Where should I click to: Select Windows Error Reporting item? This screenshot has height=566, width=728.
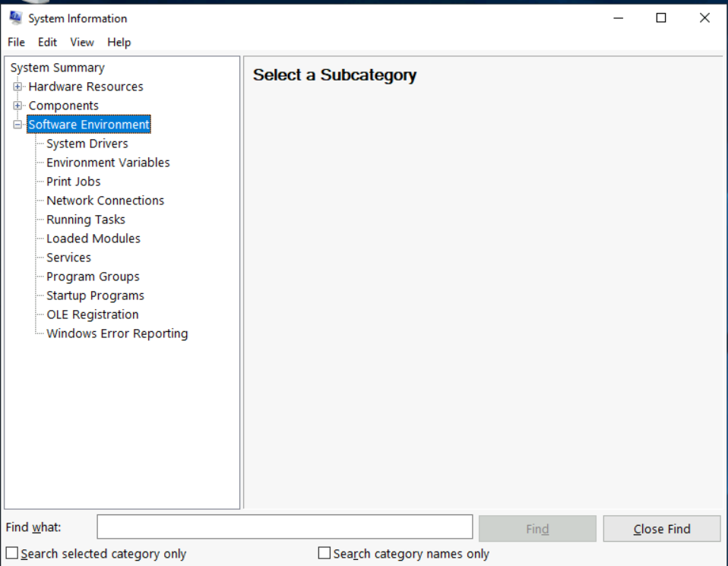117,334
